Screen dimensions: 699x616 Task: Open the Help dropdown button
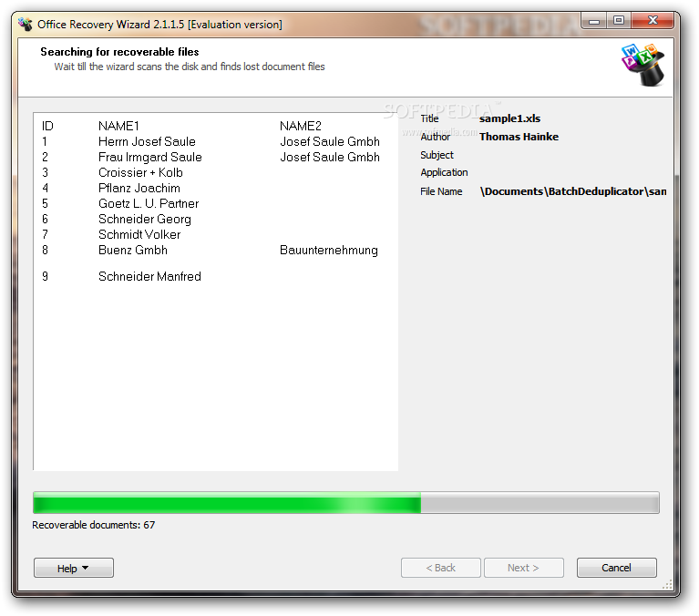[x=74, y=568]
